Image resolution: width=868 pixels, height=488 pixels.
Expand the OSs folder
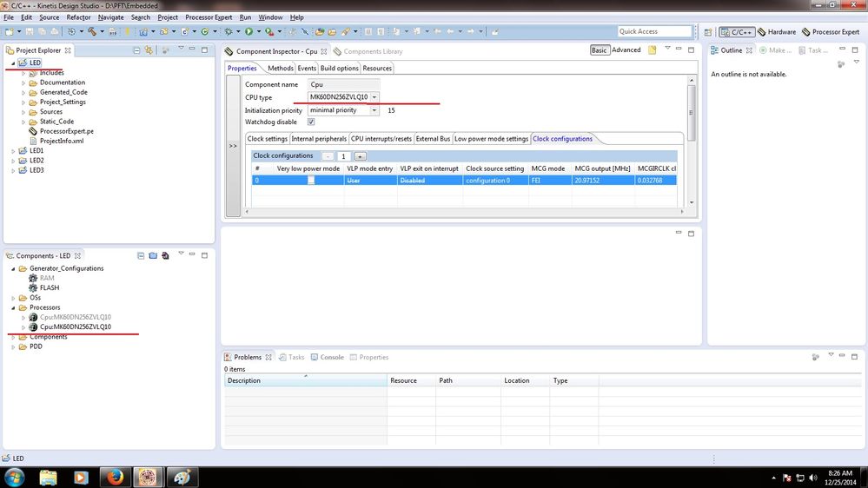point(13,298)
